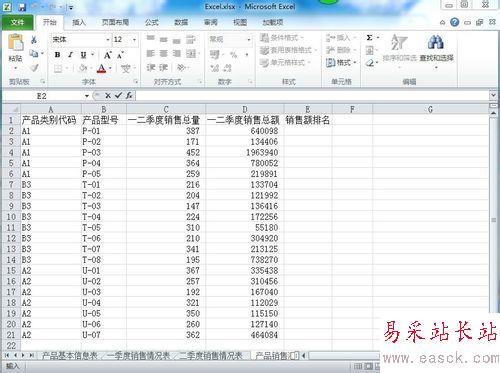Screen dimensions: 500x373
Task: Align text to middle vertically
Action: click(x=163, y=39)
